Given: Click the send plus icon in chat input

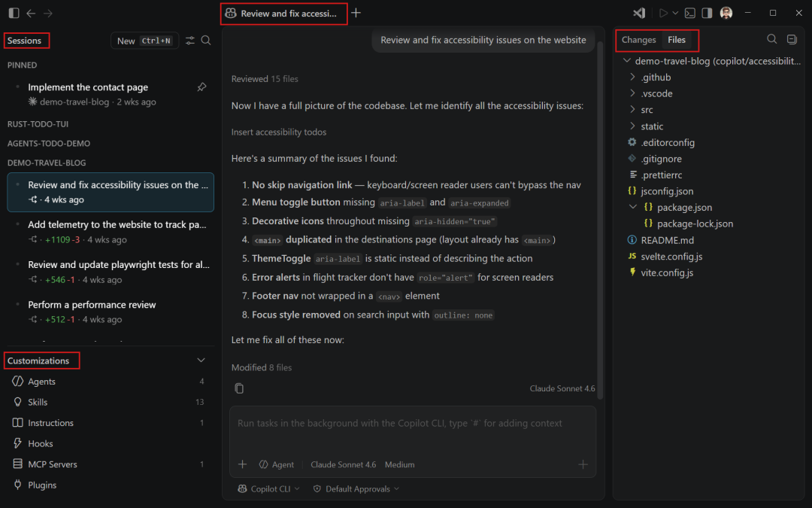Looking at the screenshot, I should (583, 464).
